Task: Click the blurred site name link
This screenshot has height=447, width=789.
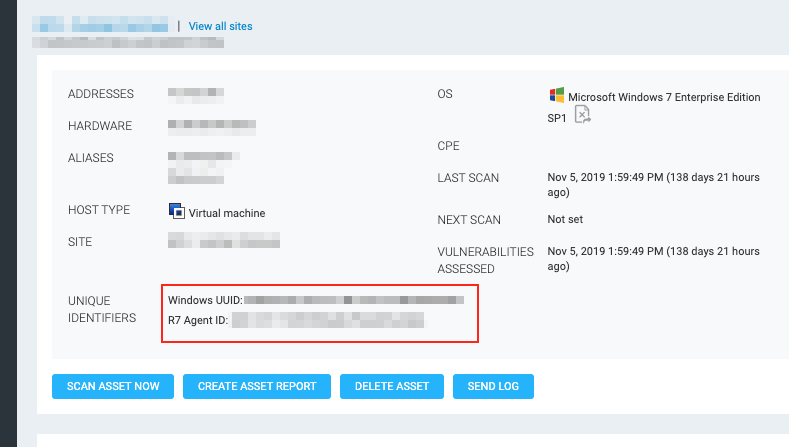Action: (x=224, y=242)
